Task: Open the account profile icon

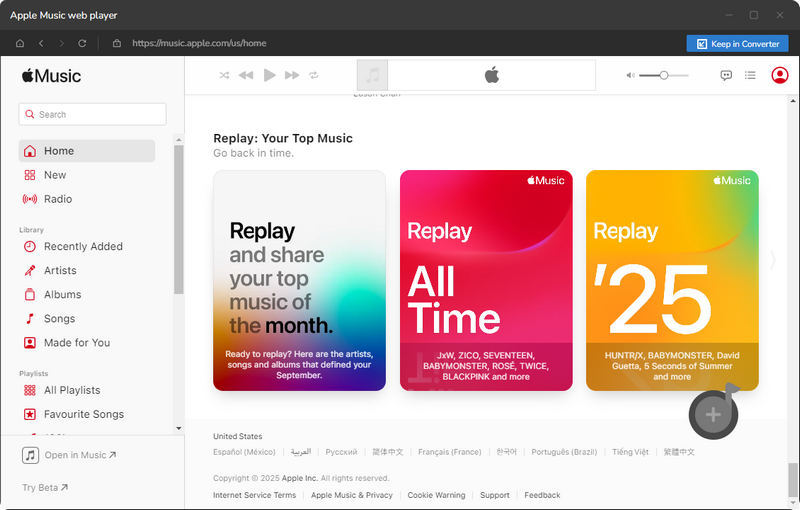Action: click(780, 75)
